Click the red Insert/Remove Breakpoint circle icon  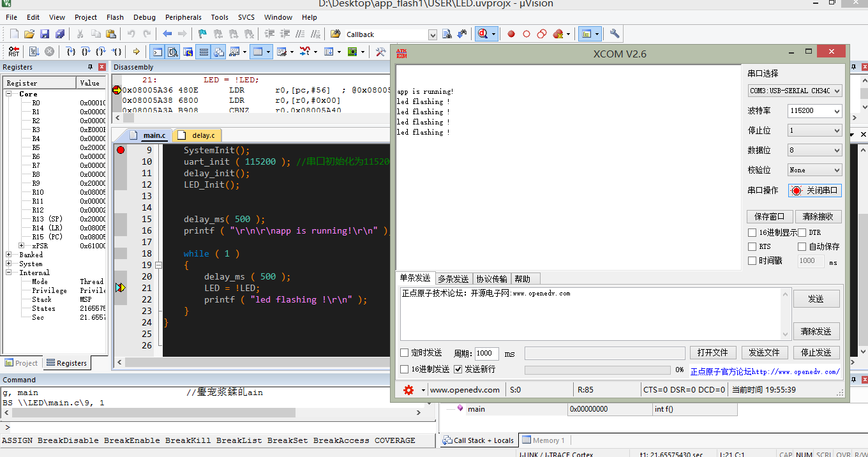tap(511, 34)
